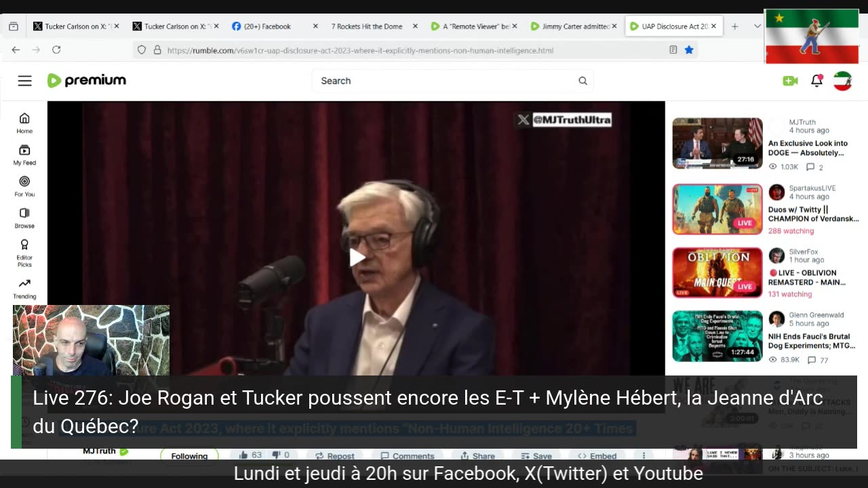The image size is (868, 488).
Task: Open 'An Exclusive Look into DOGE' title
Action: pos(808,148)
